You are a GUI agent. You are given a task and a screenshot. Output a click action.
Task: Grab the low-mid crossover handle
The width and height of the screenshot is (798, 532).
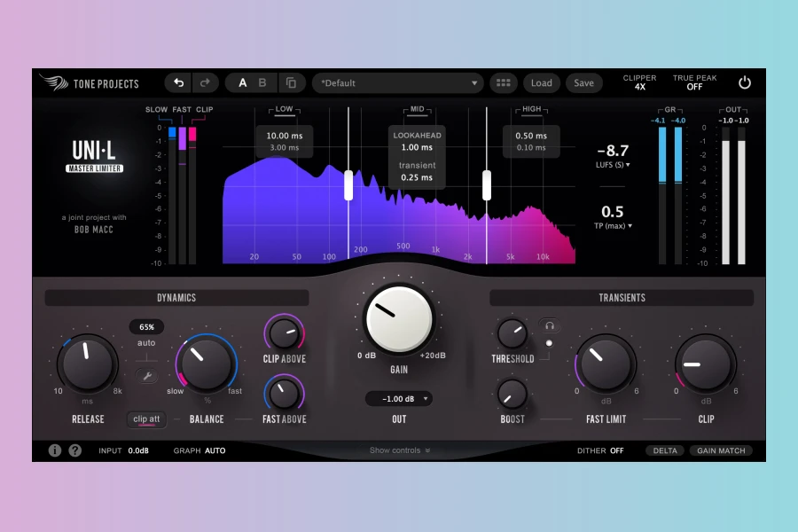(x=348, y=185)
